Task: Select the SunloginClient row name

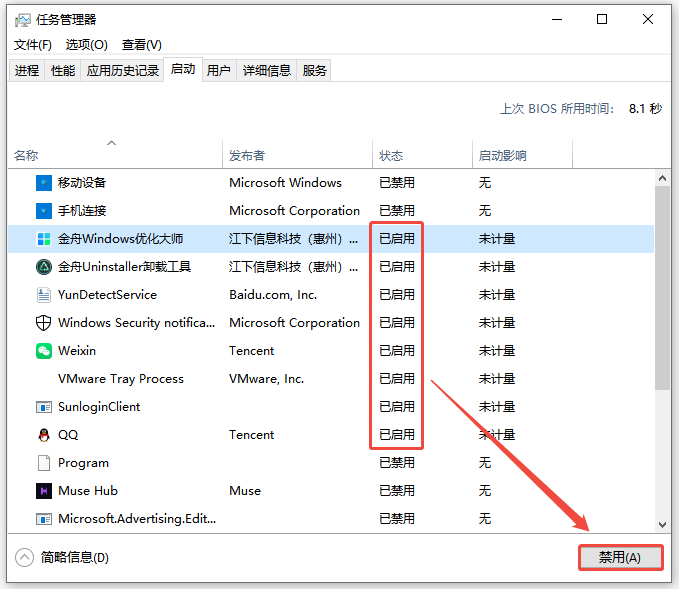Action: tap(99, 407)
